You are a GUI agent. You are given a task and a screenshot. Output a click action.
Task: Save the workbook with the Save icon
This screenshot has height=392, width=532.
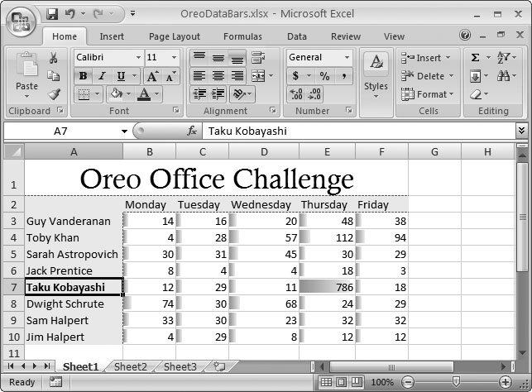point(52,14)
